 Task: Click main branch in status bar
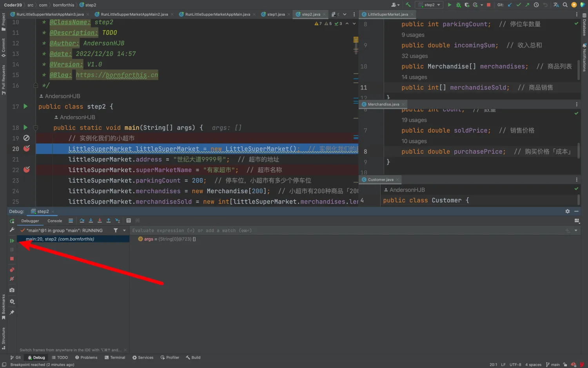(553, 364)
